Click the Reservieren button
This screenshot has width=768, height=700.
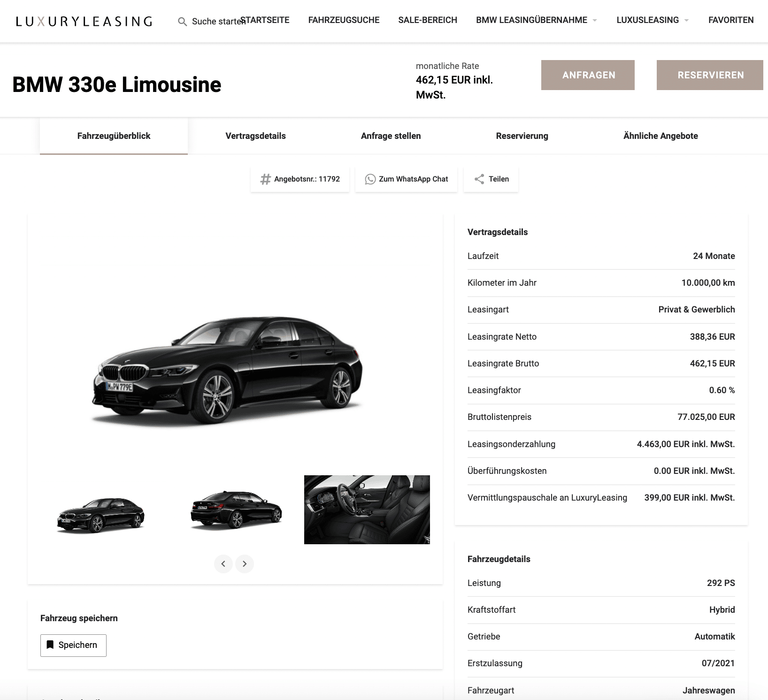710,75
